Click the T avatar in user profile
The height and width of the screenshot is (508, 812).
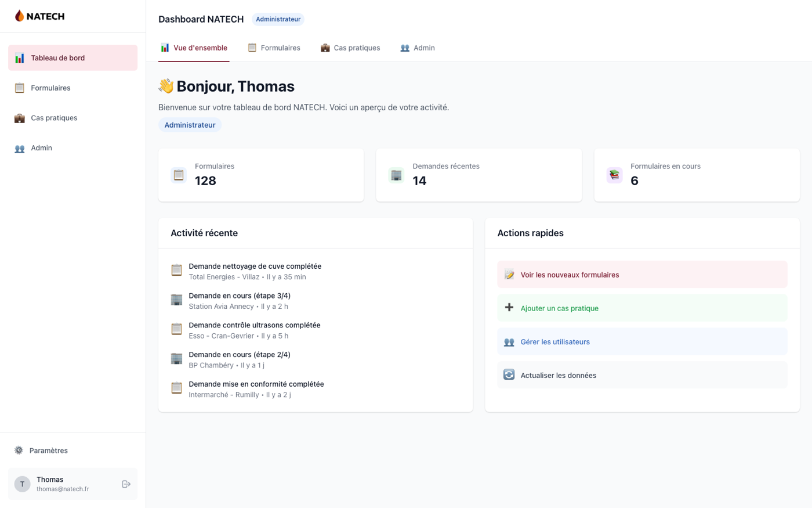22,484
